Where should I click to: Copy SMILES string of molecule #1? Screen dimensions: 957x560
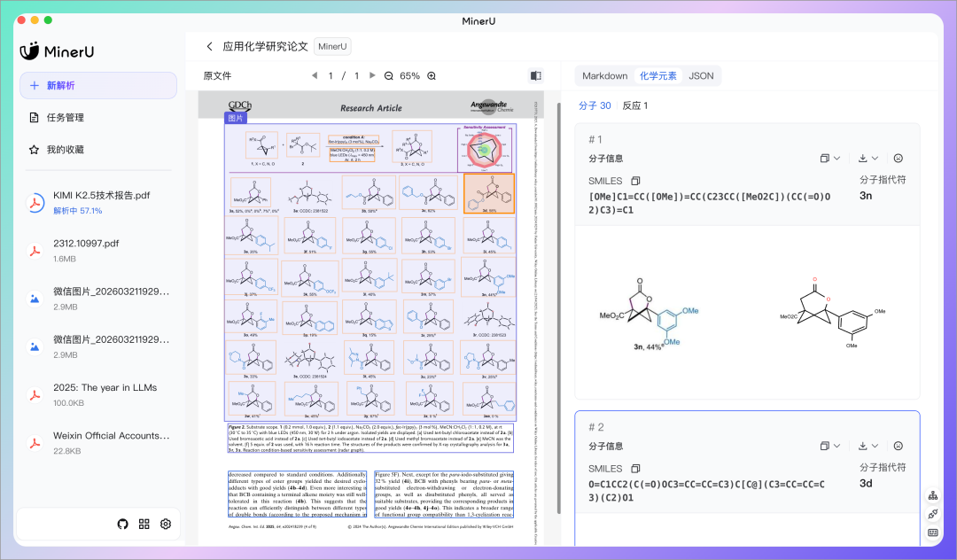(x=635, y=181)
